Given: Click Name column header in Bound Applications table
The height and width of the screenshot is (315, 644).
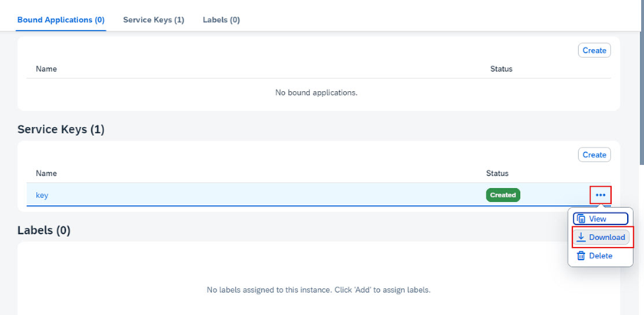Looking at the screenshot, I should (x=46, y=69).
